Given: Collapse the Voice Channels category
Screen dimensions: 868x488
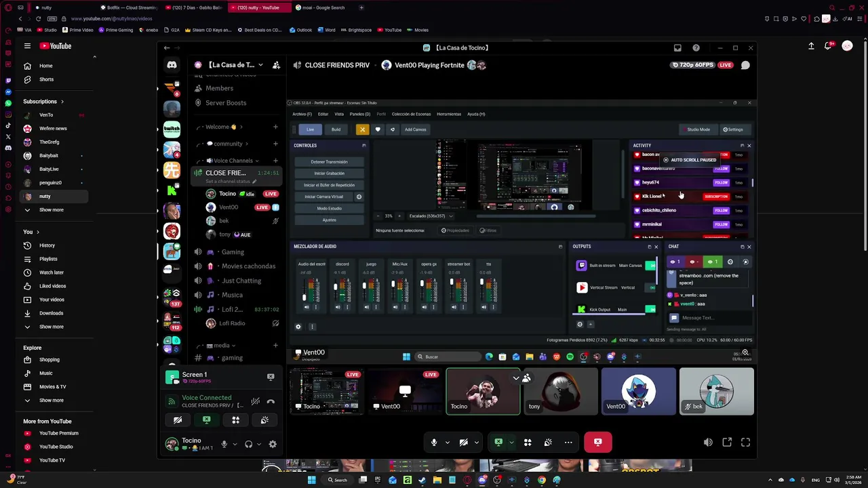Looking at the screenshot, I should (x=233, y=161).
